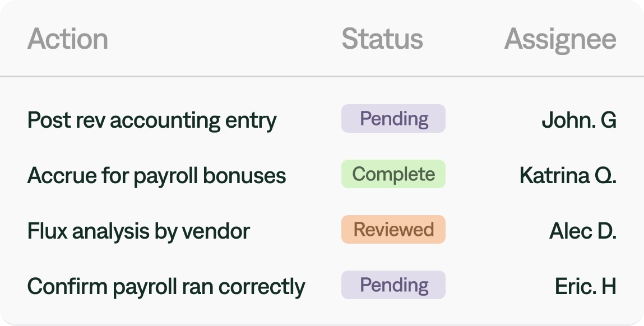
Task: Open Accrue for payroll bonuses action
Action: [156, 176]
